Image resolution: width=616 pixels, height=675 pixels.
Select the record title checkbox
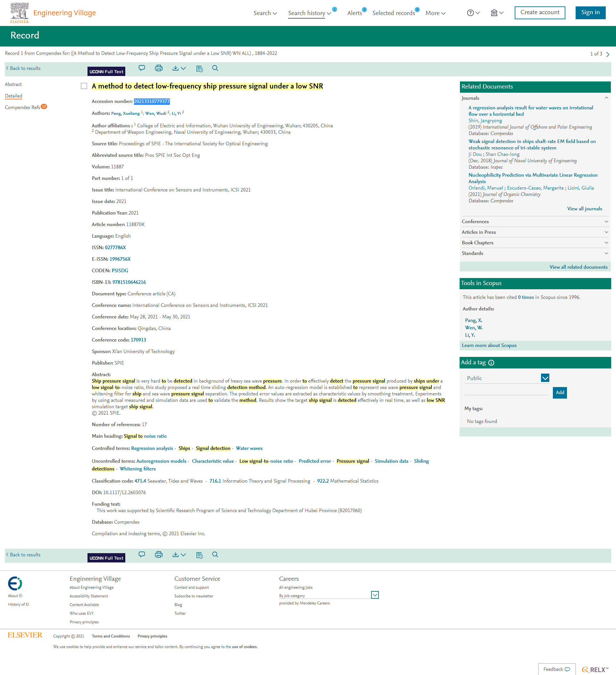click(84, 86)
